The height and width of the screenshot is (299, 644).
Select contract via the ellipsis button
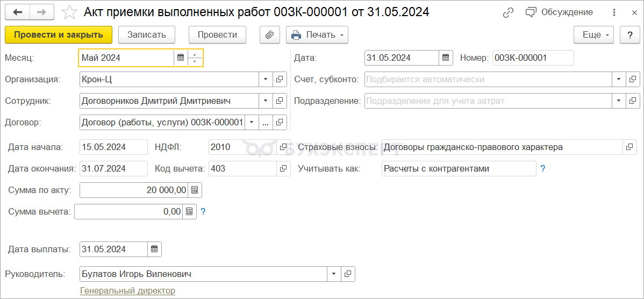tap(266, 122)
